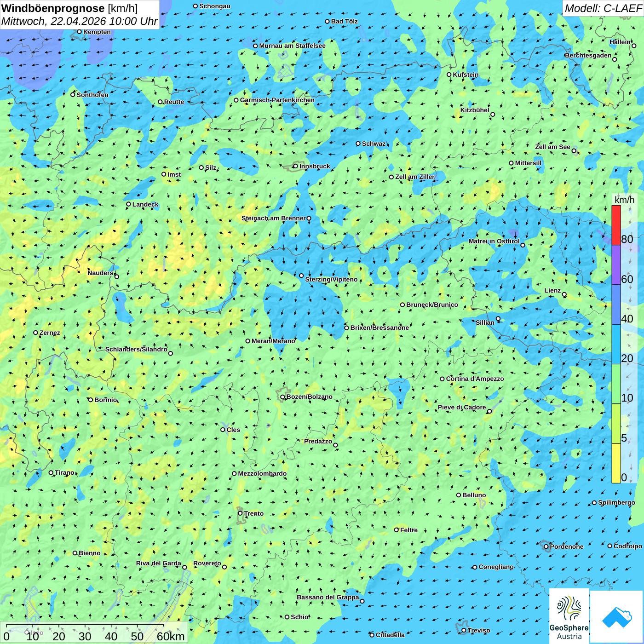Click the Pieve di Cadore label

[x=462, y=407]
